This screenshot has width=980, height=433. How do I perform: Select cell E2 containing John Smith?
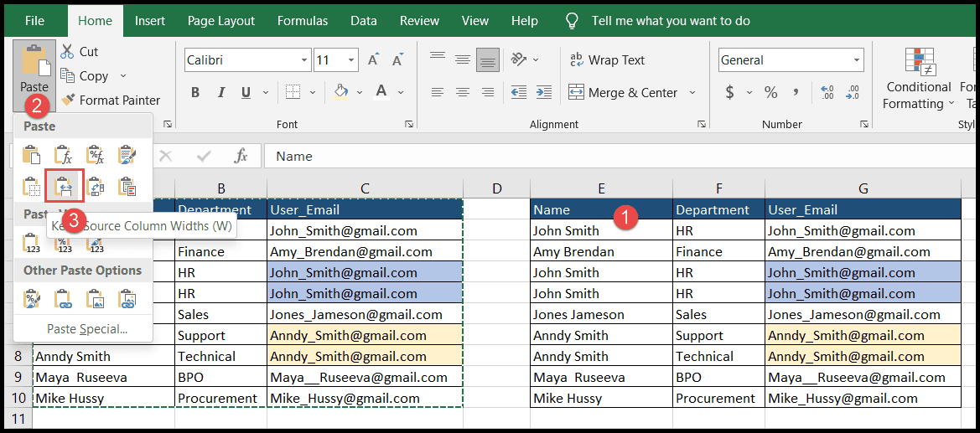pos(601,230)
